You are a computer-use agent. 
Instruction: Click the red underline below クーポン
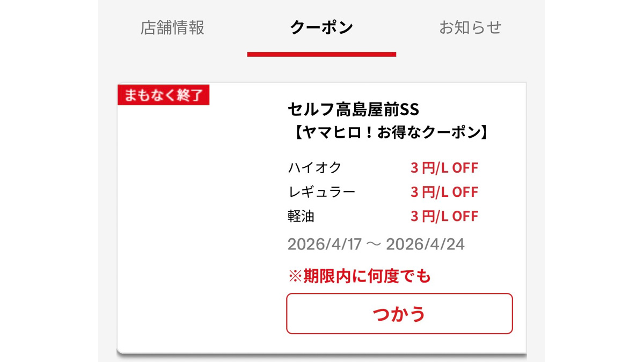pyautogui.click(x=321, y=54)
